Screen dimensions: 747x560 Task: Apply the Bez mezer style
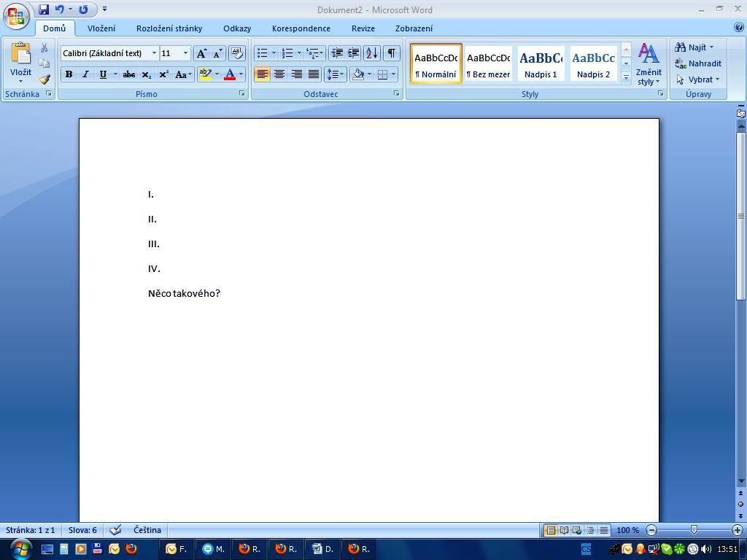tap(488, 64)
